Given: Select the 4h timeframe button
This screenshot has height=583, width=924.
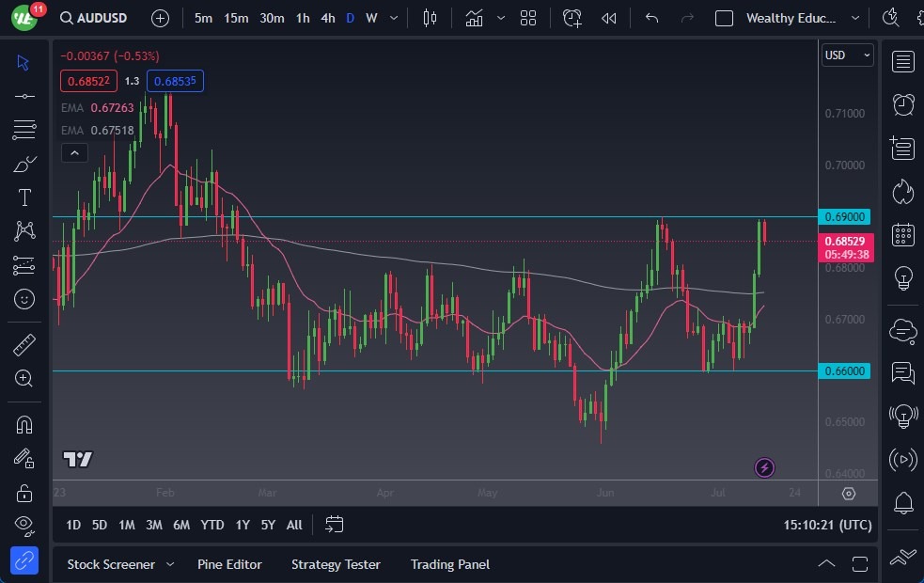Looking at the screenshot, I should pyautogui.click(x=327, y=18).
